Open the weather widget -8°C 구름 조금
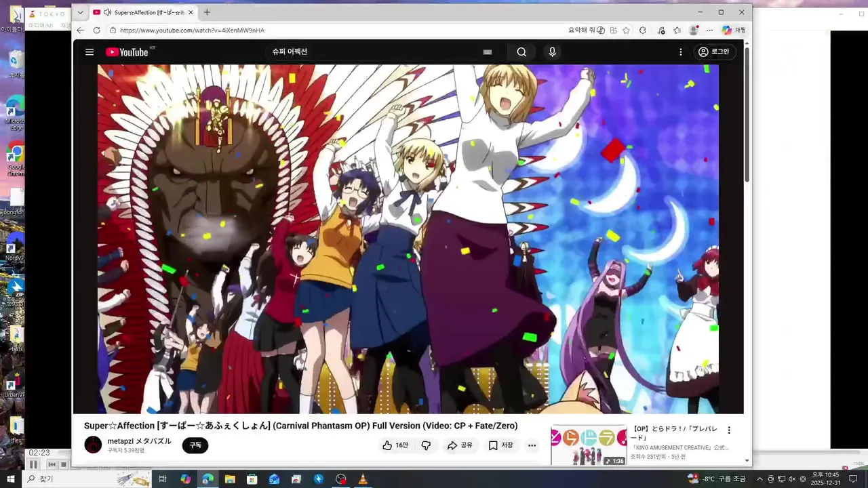 (716, 479)
